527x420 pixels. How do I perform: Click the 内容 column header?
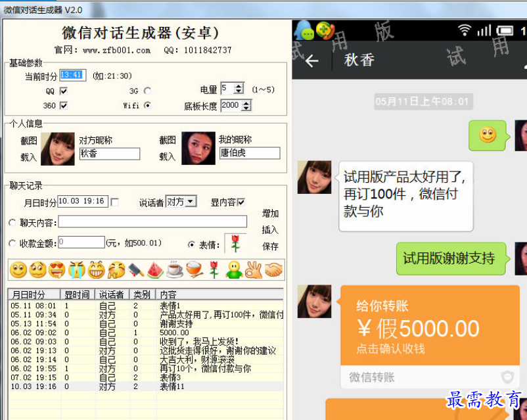click(219, 294)
